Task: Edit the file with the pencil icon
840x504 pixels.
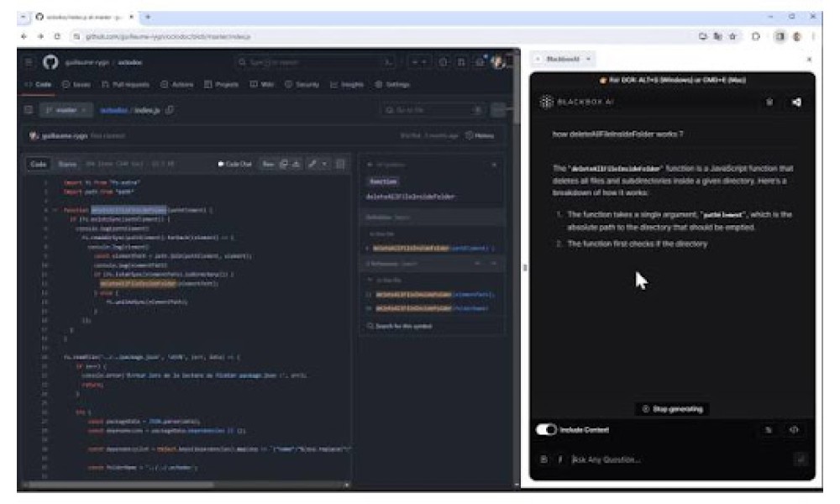Action: pyautogui.click(x=312, y=164)
